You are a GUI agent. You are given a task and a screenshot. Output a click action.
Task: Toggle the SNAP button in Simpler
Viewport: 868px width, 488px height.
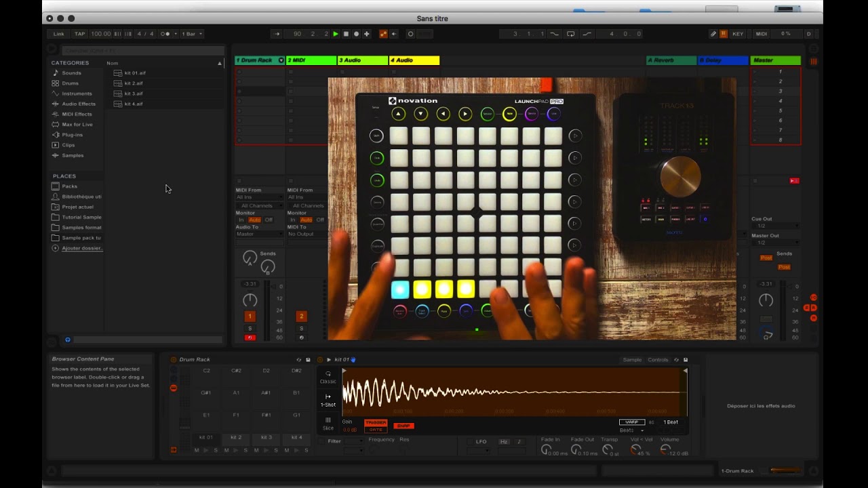click(403, 426)
